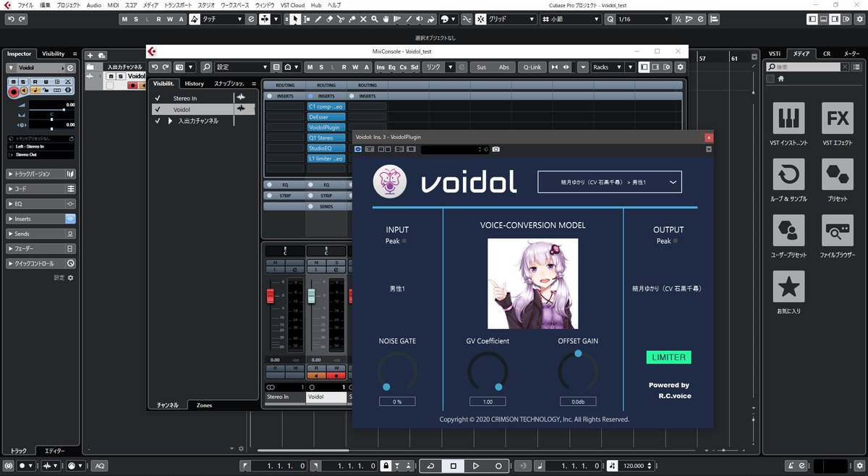The image size is (868, 476).
Task: Open Favorites star tile
Action: [x=788, y=287]
